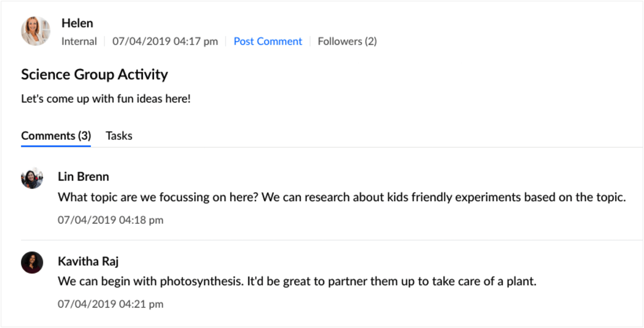Click the "Let's come up with fun ideas" text
Screen dimensions: 644x328
(106, 99)
